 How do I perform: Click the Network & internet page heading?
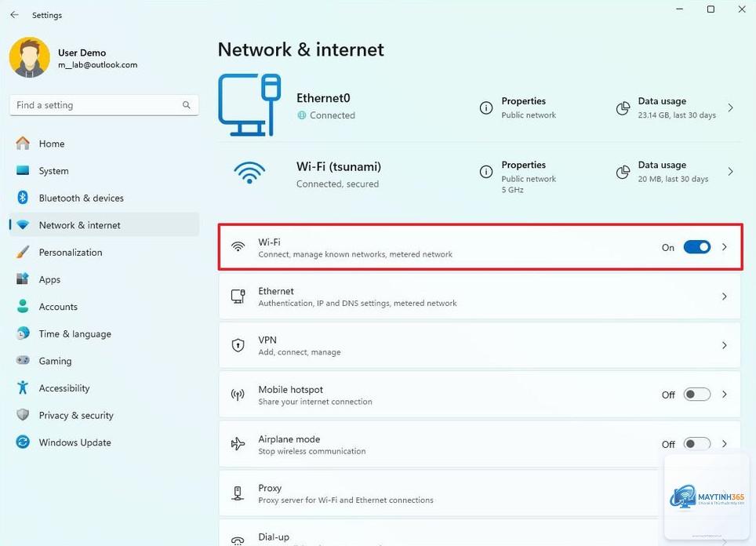(301, 49)
